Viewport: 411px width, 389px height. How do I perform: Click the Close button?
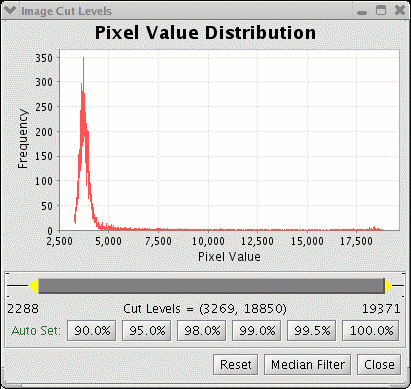[x=379, y=364]
